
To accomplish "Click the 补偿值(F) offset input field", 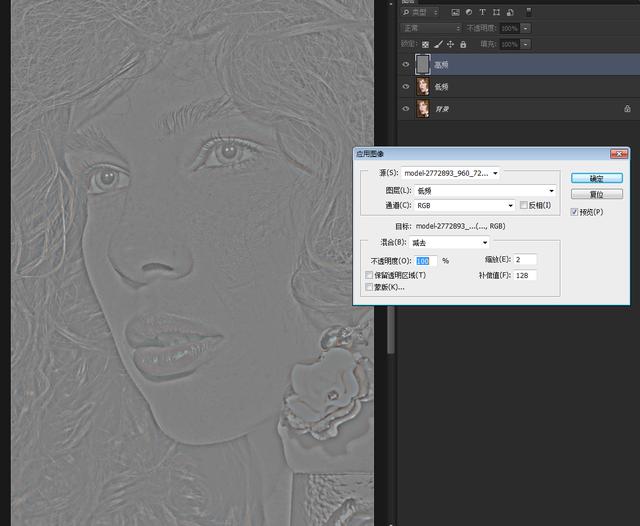I will pos(526,274).
